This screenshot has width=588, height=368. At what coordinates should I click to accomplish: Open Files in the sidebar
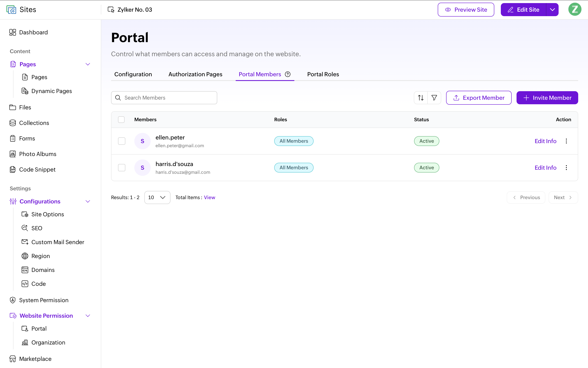(20, 107)
